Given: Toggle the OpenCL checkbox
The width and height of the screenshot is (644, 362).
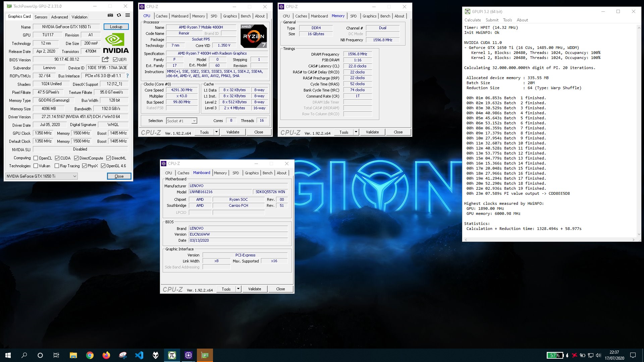Looking at the screenshot, I should pos(36,158).
